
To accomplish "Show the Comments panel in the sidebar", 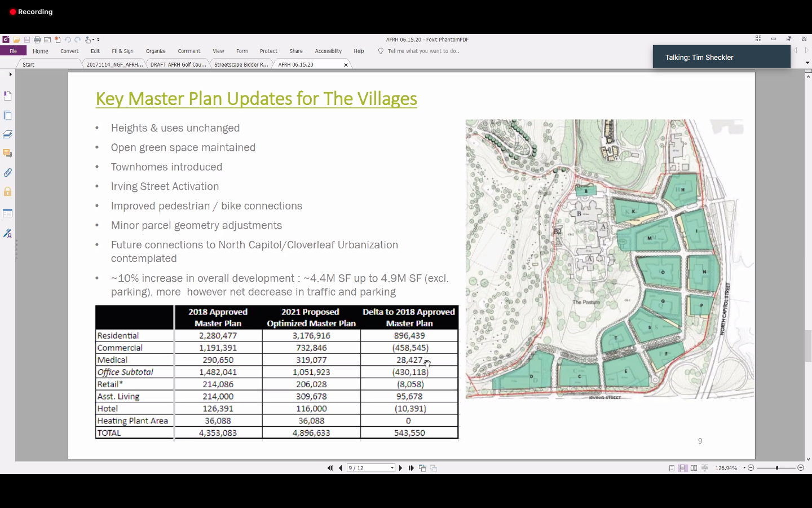I will click(8, 154).
